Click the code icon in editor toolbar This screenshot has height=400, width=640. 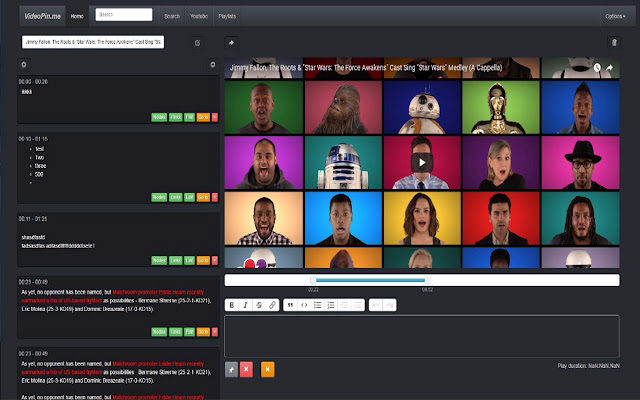click(304, 305)
